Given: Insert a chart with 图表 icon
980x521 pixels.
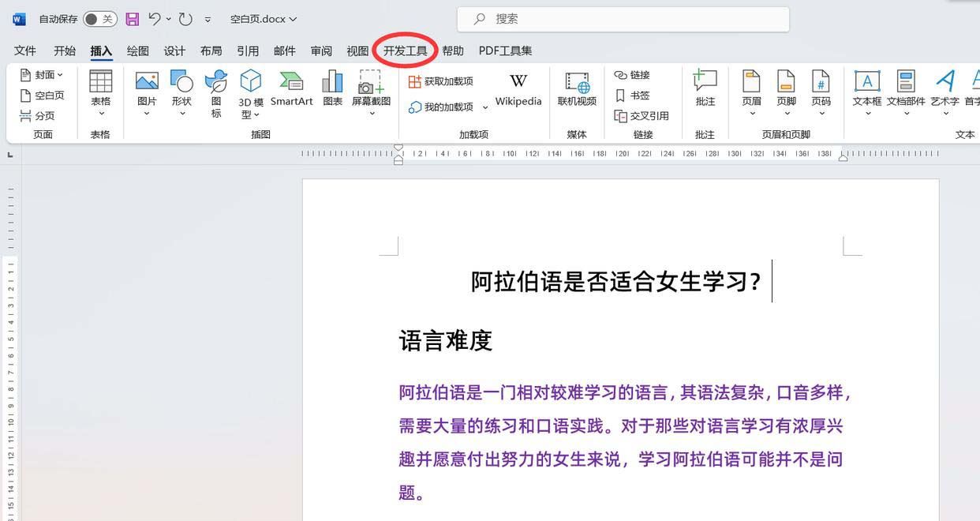Looking at the screenshot, I should coord(333,82).
